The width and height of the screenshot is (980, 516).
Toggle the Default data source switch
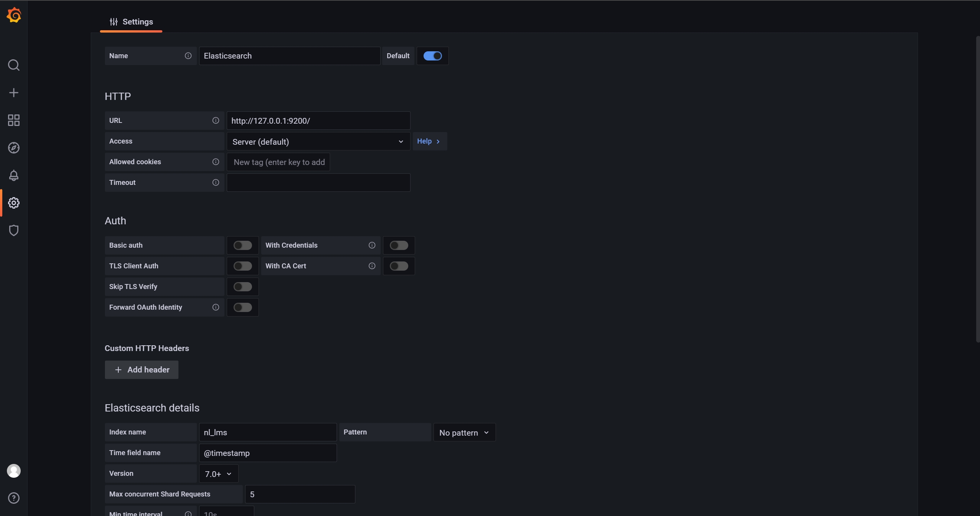coord(433,56)
